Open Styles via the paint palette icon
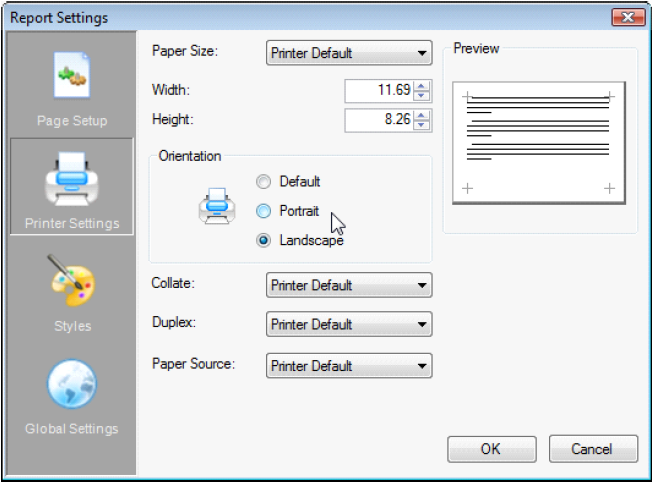 pyautogui.click(x=72, y=281)
